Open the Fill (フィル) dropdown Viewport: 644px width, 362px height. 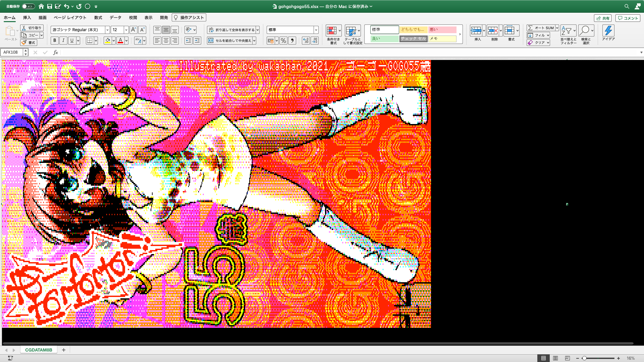[538, 35]
